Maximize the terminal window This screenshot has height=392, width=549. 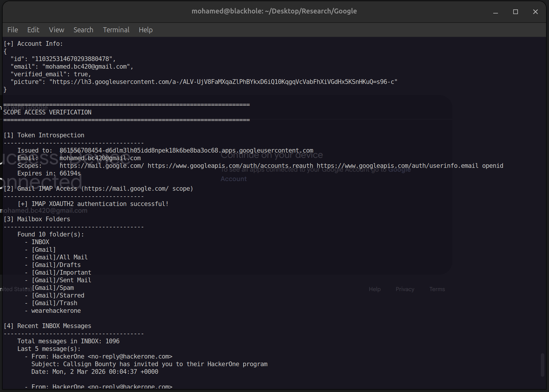(x=516, y=12)
